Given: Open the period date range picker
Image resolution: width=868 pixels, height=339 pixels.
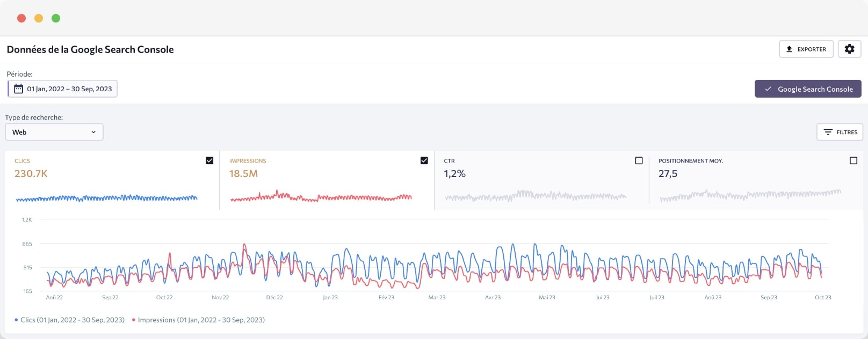Looking at the screenshot, I should point(63,89).
